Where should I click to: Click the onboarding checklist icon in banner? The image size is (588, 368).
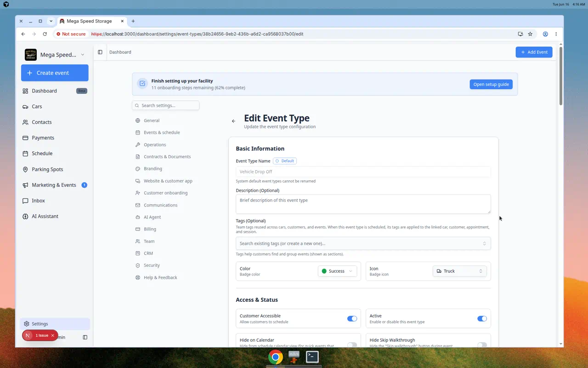(142, 84)
